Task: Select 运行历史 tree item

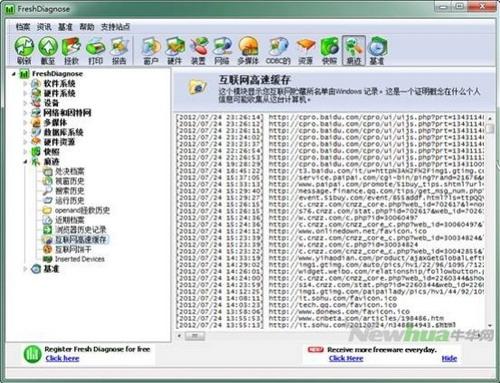Action: [x=69, y=200]
